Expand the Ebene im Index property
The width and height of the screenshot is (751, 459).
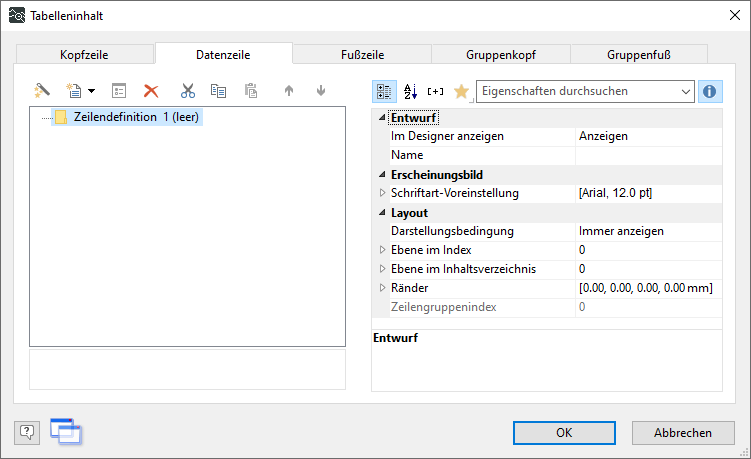[x=382, y=250]
